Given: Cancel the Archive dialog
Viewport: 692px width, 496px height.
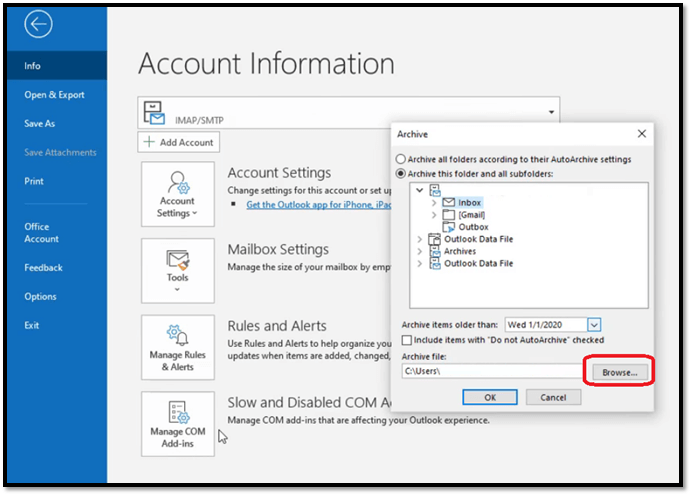Looking at the screenshot, I should 553,397.
